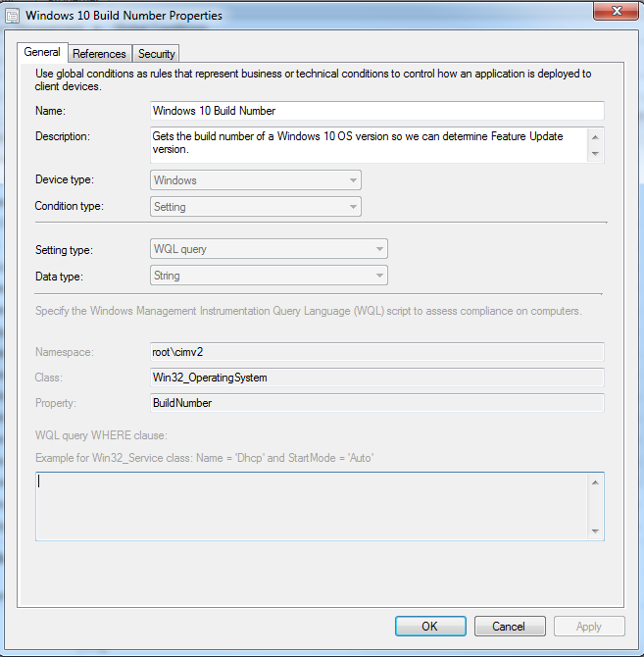This screenshot has height=657, width=644.
Task: Click the Description scrollbar up arrow
Action: (595, 137)
